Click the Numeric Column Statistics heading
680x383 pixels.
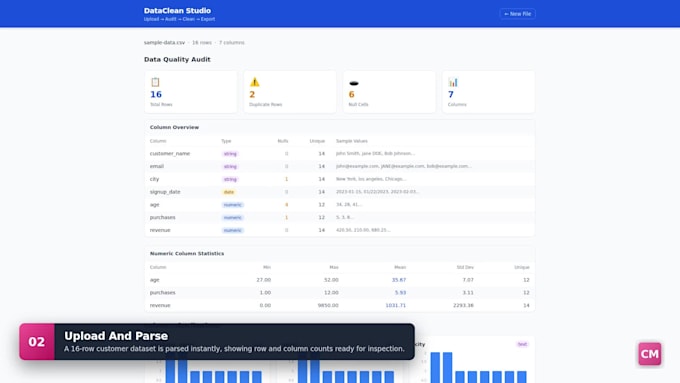(187, 253)
